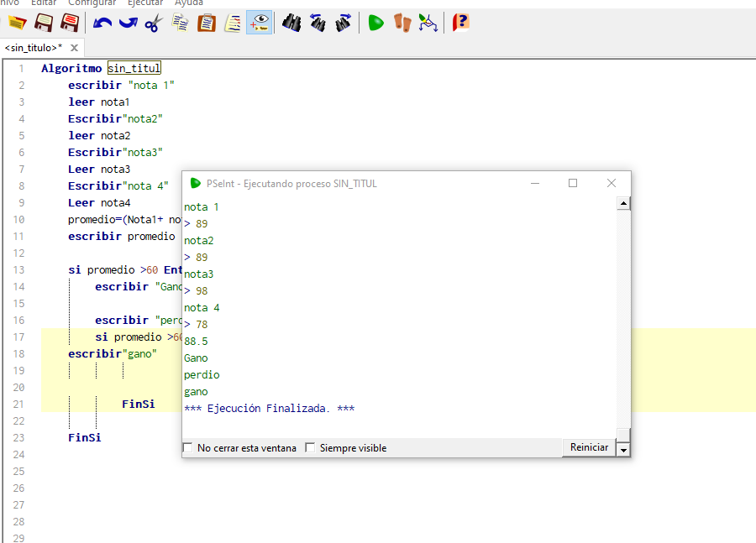The image size is (756, 543).
Task: Enable 'No cerrar esta ventana' checkbox
Action: [187, 448]
